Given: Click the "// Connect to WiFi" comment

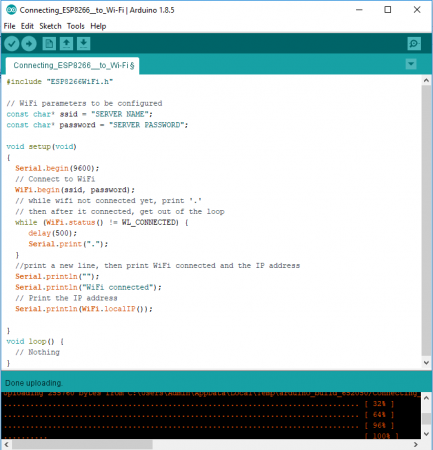Looking at the screenshot, I should point(55,179).
